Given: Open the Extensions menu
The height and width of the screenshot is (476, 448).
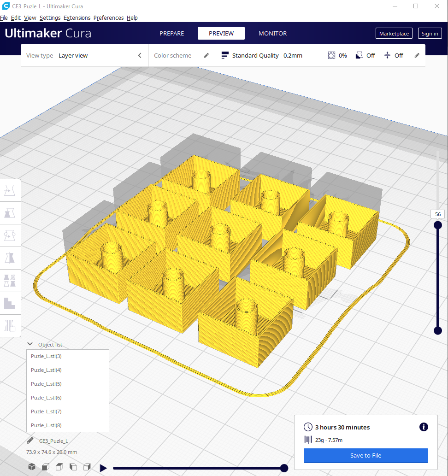Looking at the screenshot, I should [77, 18].
